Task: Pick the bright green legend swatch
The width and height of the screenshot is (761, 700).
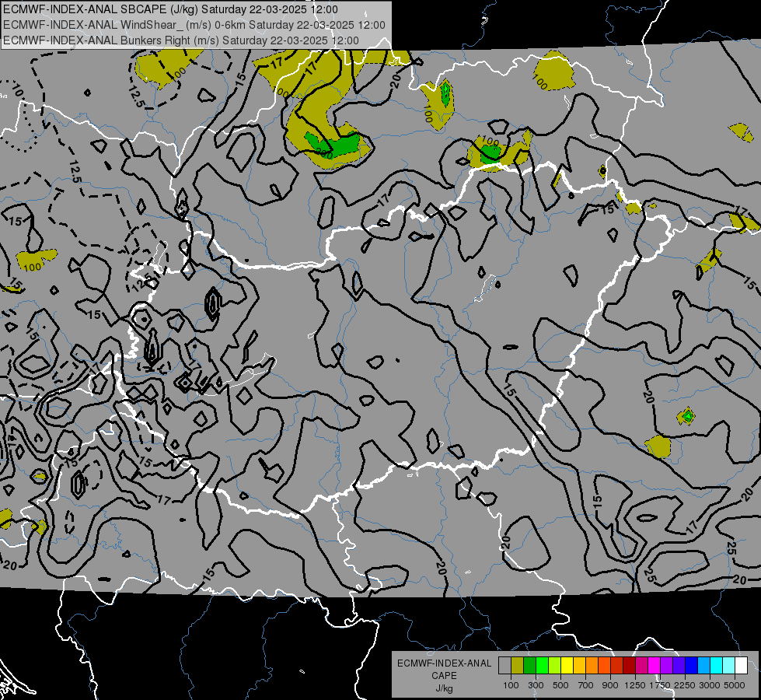Action: (542, 666)
